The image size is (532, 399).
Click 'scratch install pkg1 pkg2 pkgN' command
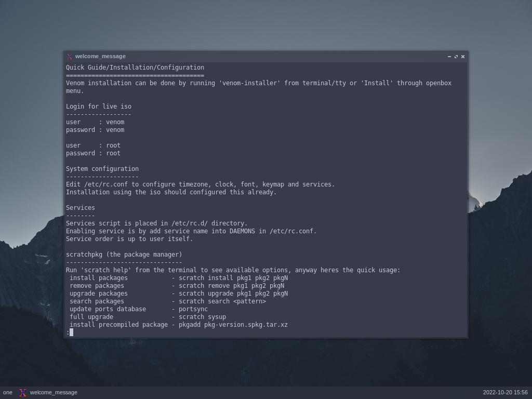pyautogui.click(x=233, y=278)
